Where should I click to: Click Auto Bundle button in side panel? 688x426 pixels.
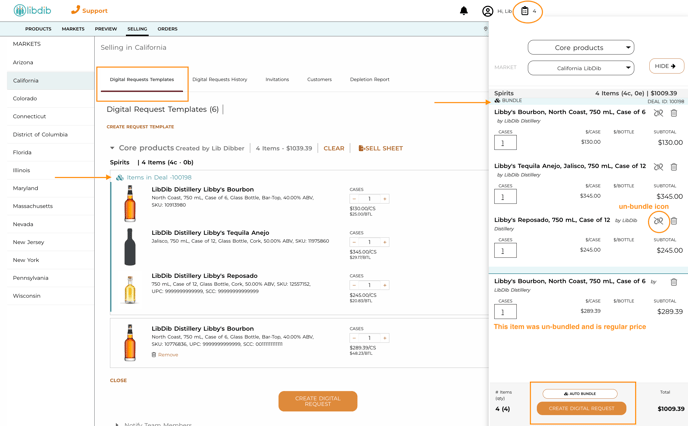pos(580,394)
